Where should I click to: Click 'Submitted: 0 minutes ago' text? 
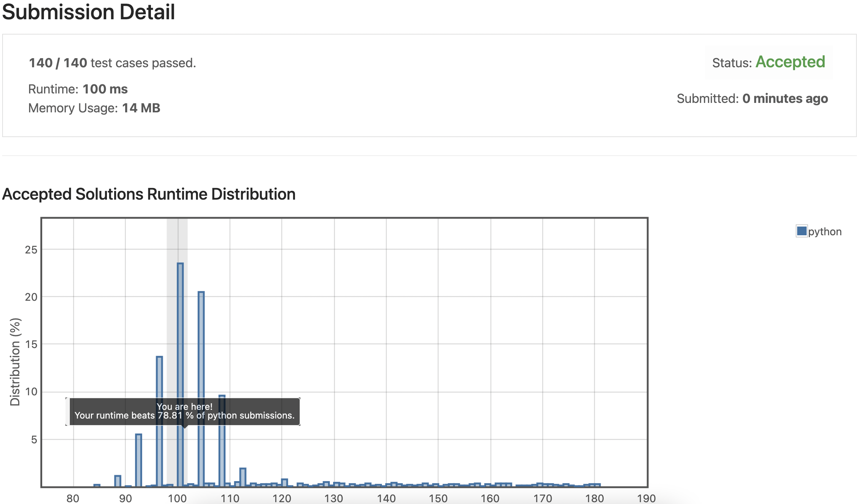pos(752,99)
